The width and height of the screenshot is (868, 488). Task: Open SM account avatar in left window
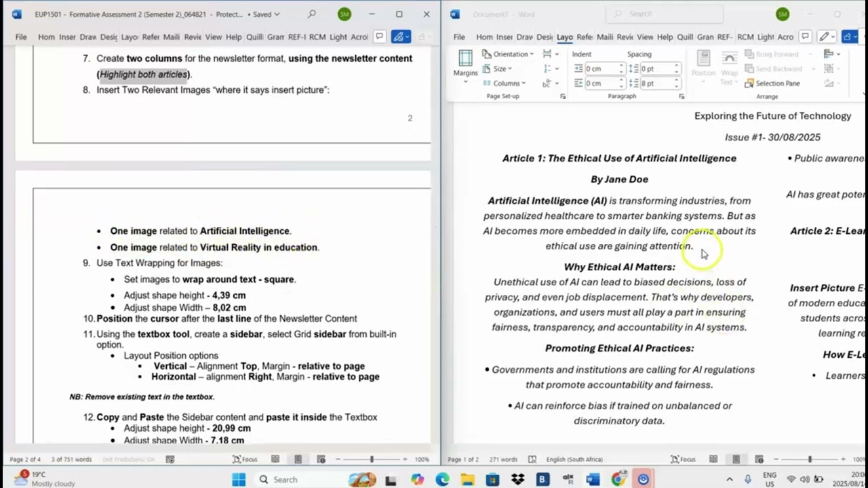pos(344,14)
